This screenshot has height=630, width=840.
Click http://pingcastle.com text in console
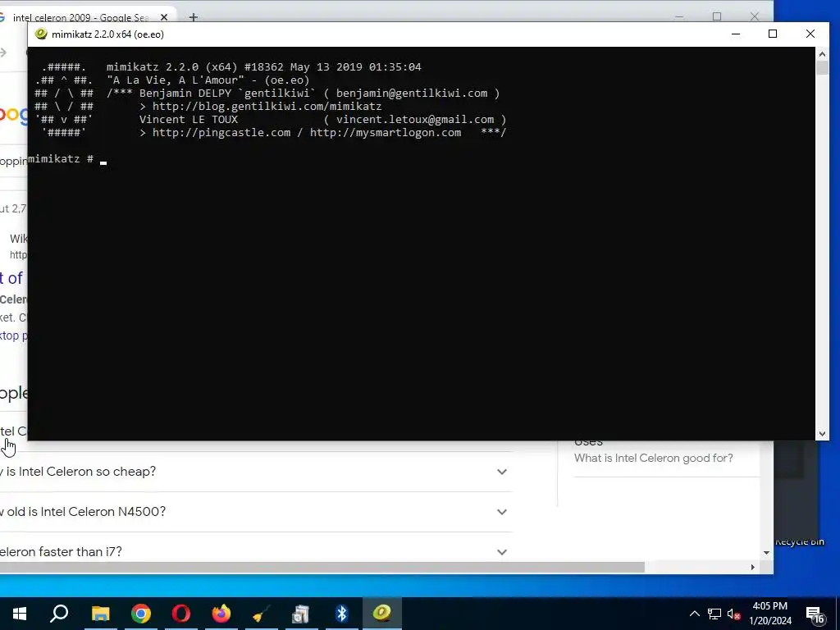(x=221, y=132)
